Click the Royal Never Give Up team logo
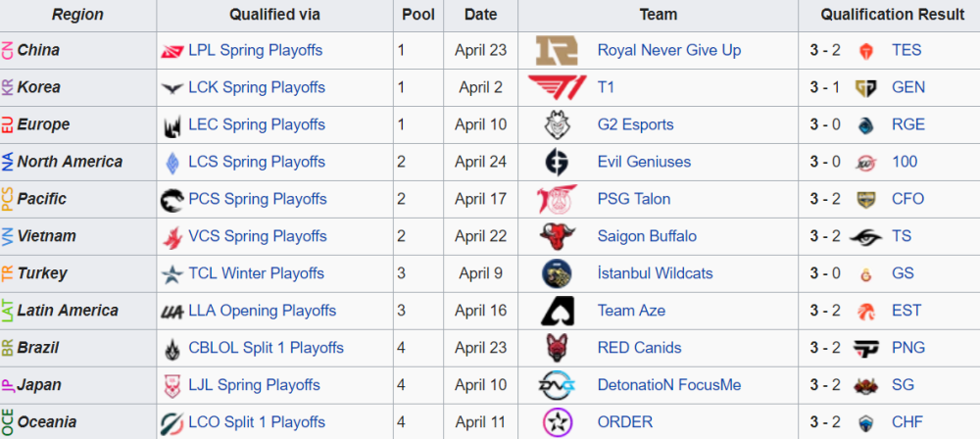 [x=558, y=50]
